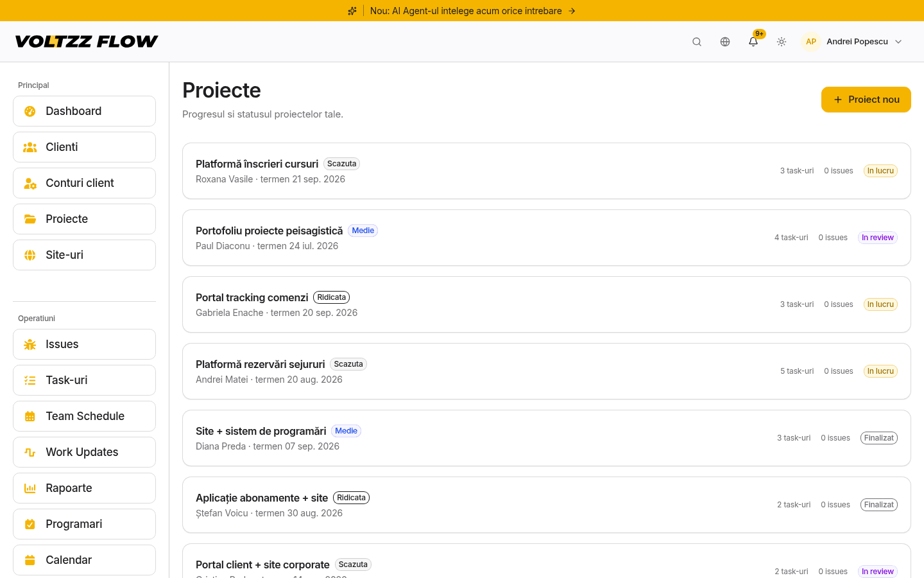Click the Work Updates pulse icon
The height and width of the screenshot is (578, 924).
click(30, 452)
